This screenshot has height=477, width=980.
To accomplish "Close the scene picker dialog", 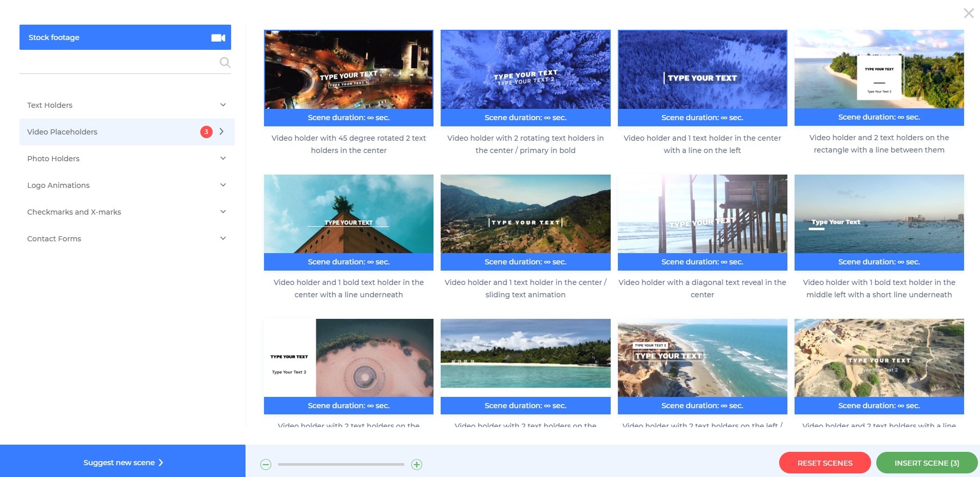I will (x=968, y=13).
